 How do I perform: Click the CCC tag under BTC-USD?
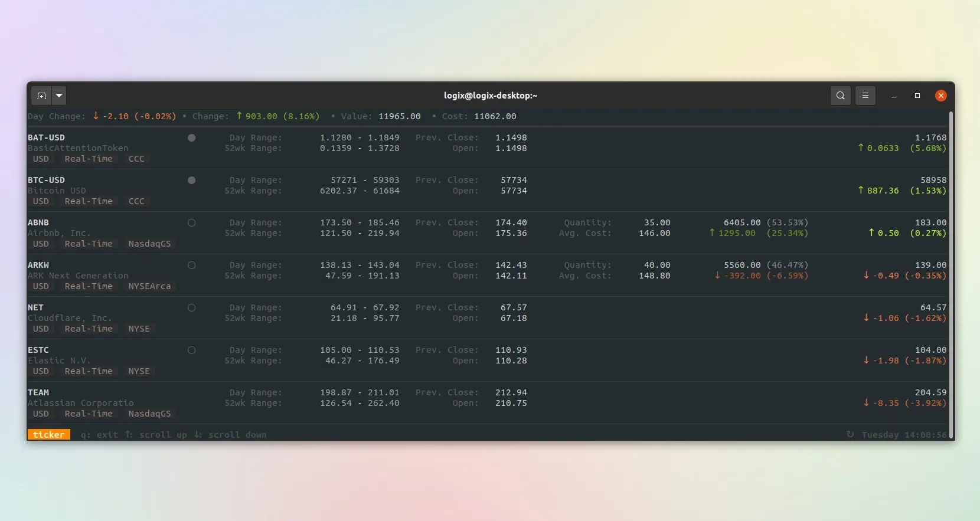pos(136,202)
